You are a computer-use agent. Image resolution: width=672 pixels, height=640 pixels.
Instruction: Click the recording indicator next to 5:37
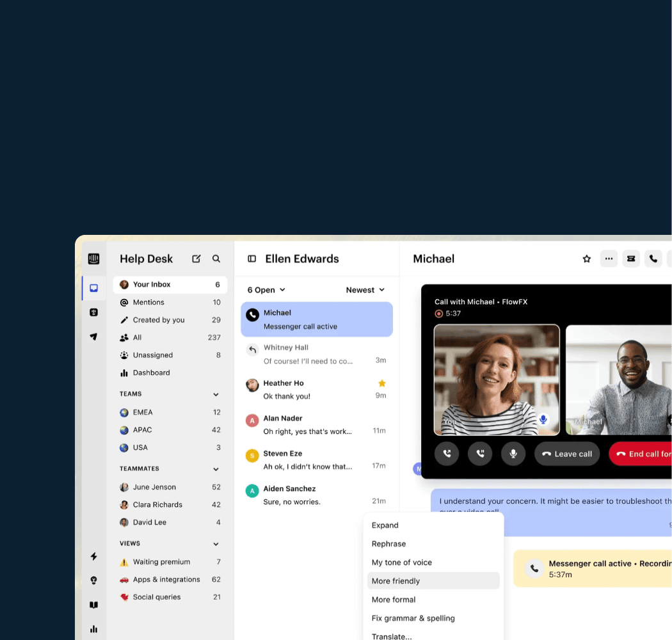[439, 314]
